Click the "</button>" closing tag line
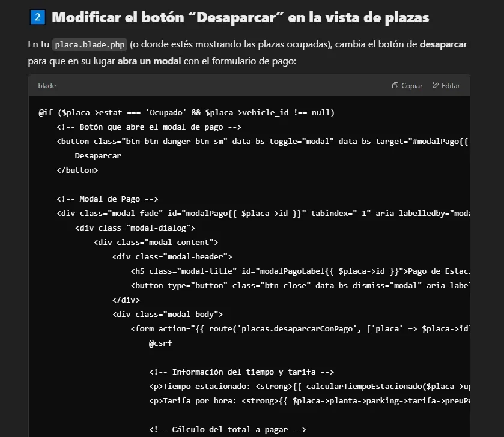The width and height of the screenshot is (504, 437). coord(77,170)
